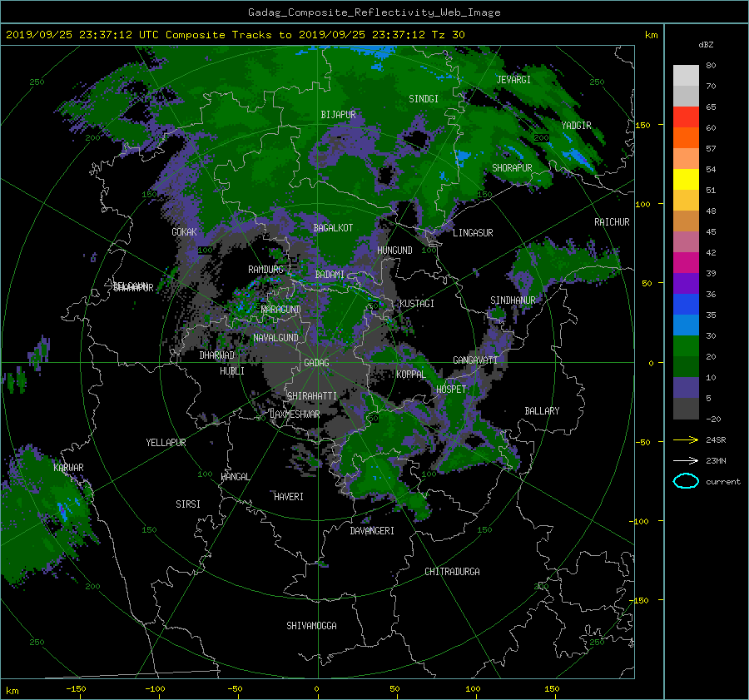Screen dimensions: 749x700
Task: Click the cyan current-position ellipse icon
Action: pos(686,481)
